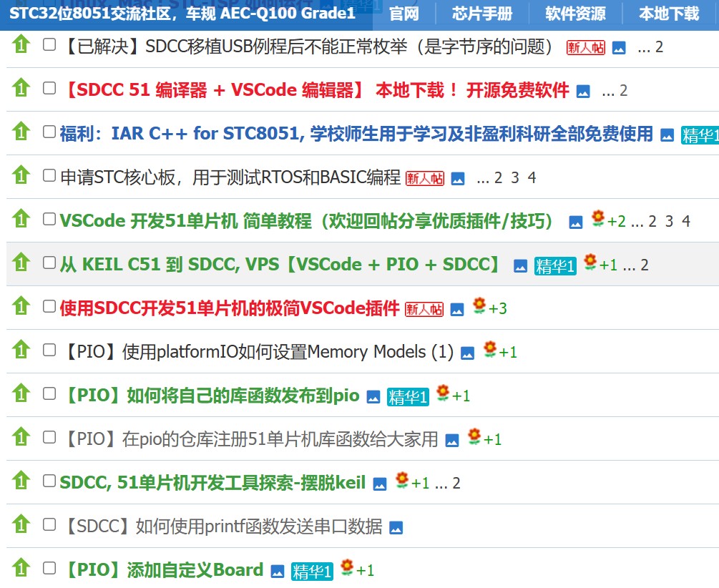Click flower rating icon on 使用SDCC开发51单片机 thread
Image resolution: width=719 pixels, height=588 pixels.
(x=479, y=305)
